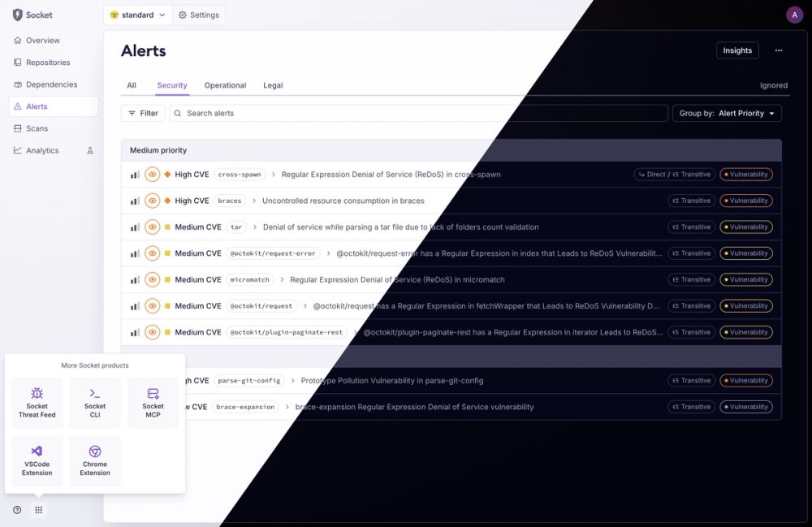Open Socket CLI product
This screenshot has width=812, height=527.
point(95,403)
